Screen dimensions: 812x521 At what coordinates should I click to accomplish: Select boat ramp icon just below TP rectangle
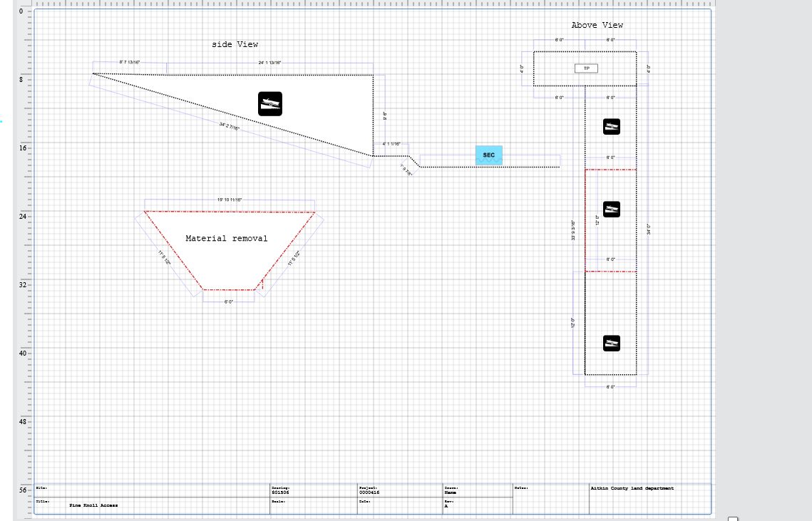coord(611,127)
